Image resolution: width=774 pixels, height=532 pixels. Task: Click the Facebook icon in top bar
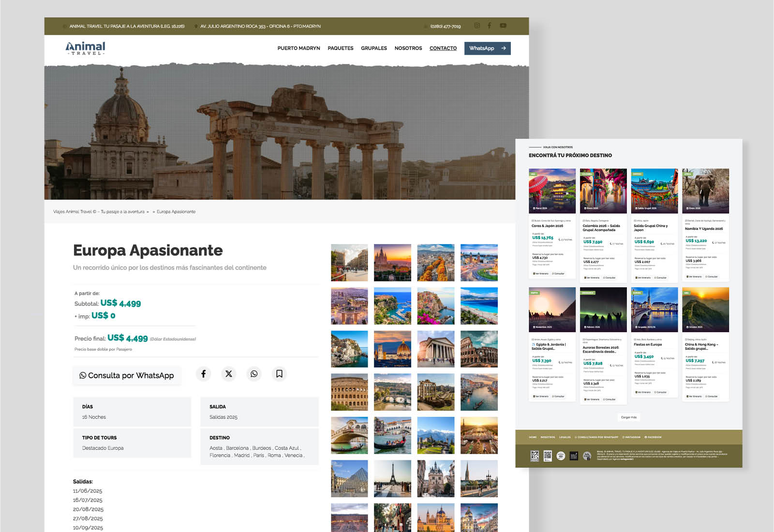490,26
